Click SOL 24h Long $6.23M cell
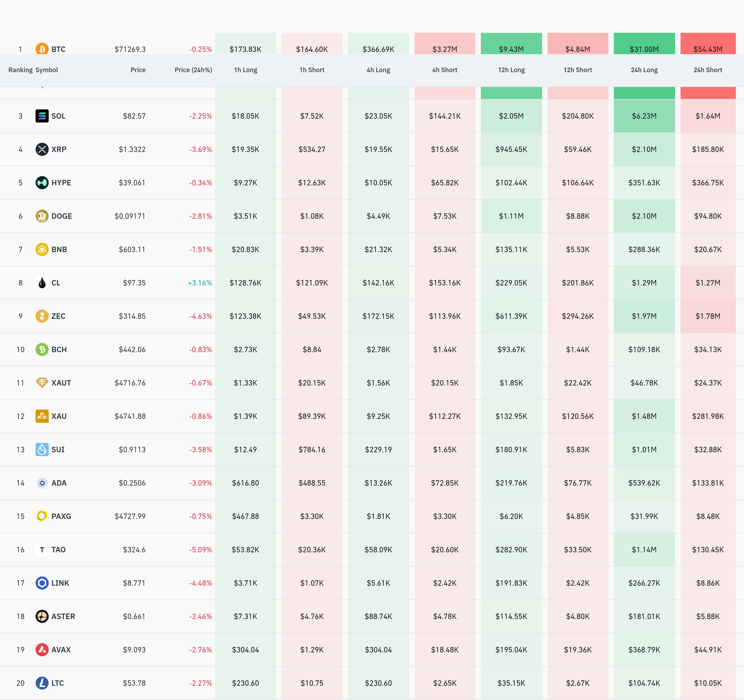 [644, 116]
